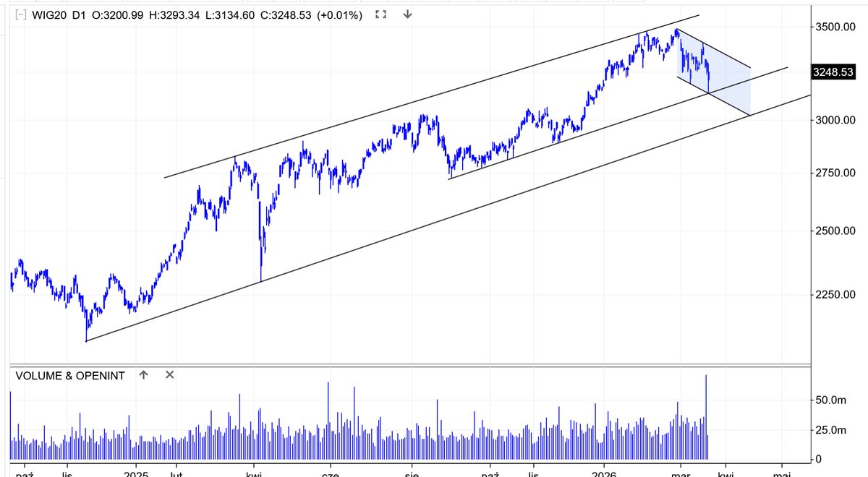
Task: Select the D1 interval label
Action: pyautogui.click(x=77, y=14)
